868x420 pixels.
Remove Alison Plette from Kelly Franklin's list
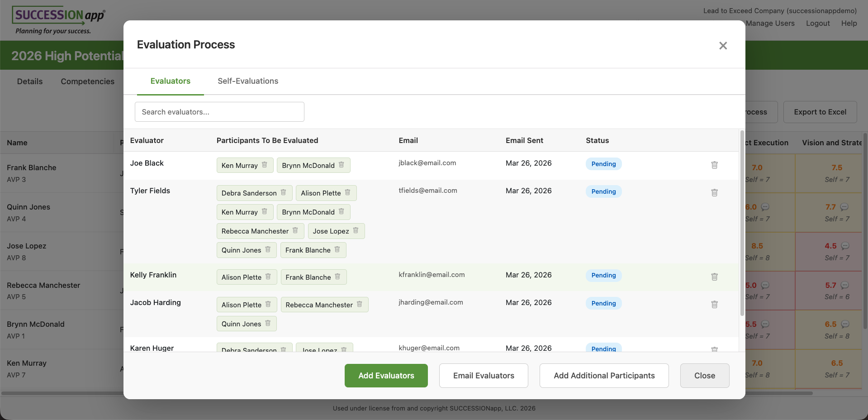(268, 277)
